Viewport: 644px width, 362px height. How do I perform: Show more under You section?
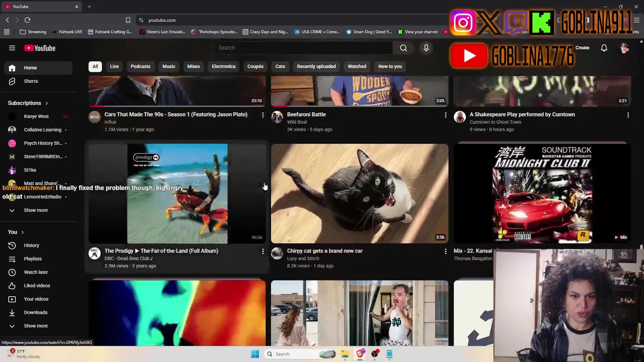coord(39,326)
